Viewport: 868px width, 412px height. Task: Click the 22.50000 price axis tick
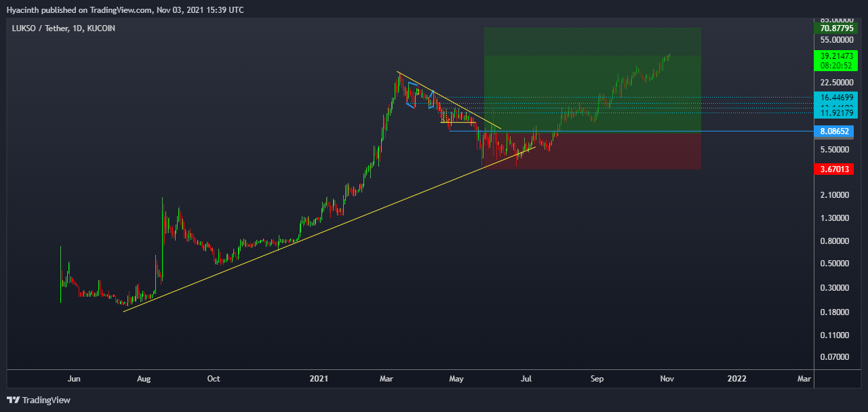coord(837,82)
